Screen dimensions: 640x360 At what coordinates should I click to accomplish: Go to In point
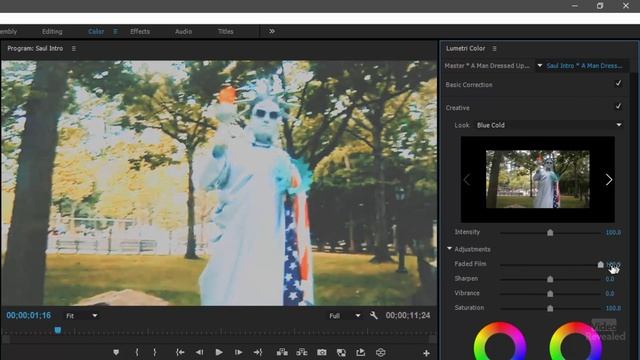180,352
